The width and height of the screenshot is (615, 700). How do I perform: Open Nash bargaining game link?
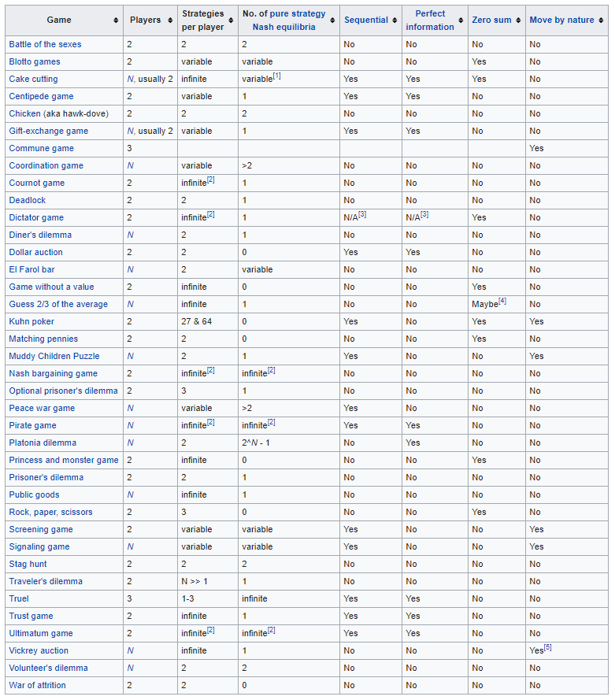53,374
